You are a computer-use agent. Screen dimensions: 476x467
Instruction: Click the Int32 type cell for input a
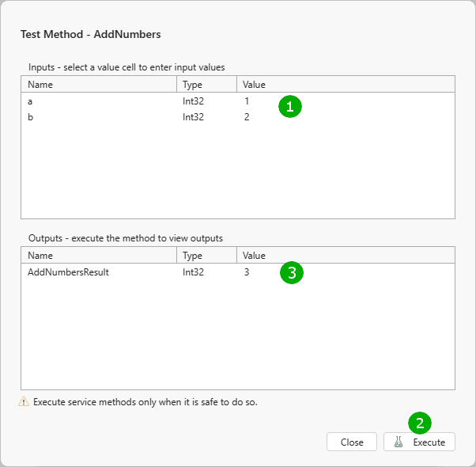click(194, 102)
